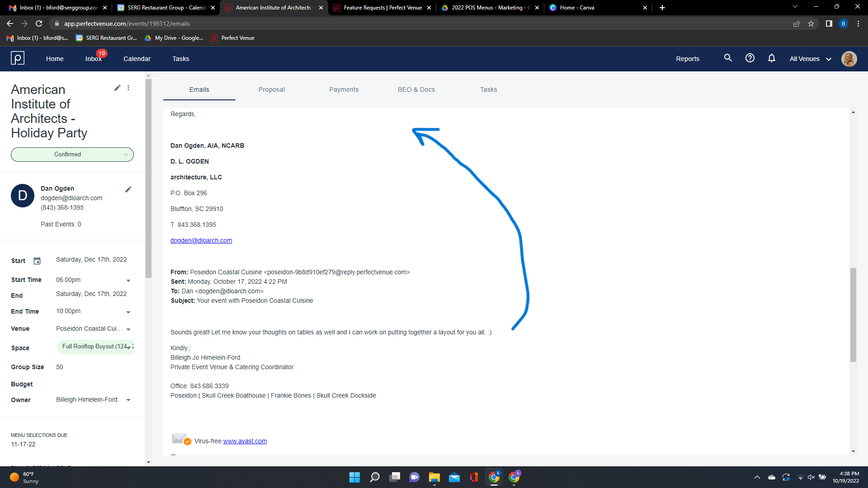Open the Start date calendar icon
Viewport: 868px width, 488px height.
click(x=37, y=261)
